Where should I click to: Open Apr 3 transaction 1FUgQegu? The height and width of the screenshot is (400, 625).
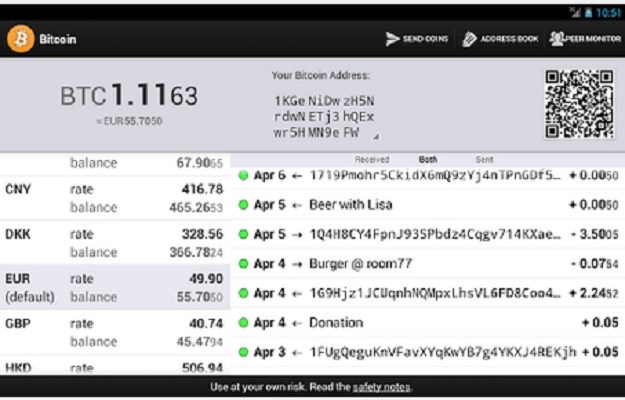tap(428, 352)
